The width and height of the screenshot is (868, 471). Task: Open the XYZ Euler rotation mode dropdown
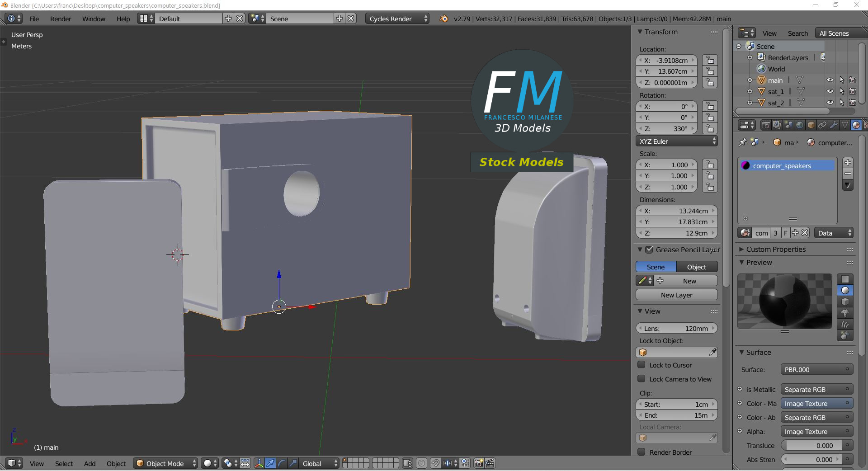point(677,141)
